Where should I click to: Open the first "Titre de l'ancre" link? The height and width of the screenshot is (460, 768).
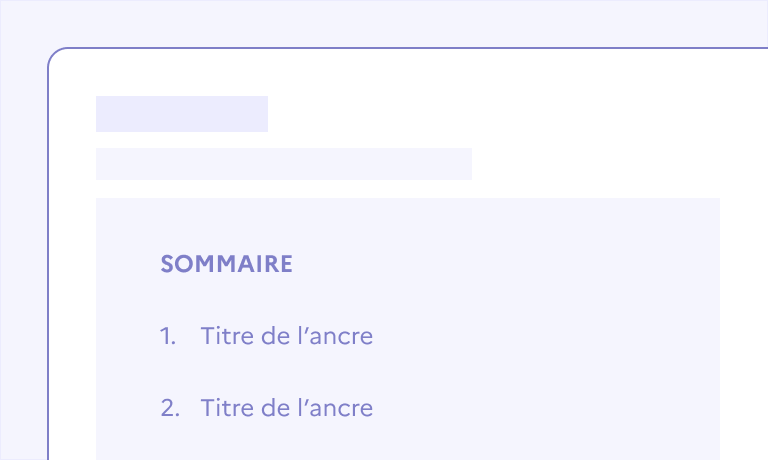[x=286, y=336]
